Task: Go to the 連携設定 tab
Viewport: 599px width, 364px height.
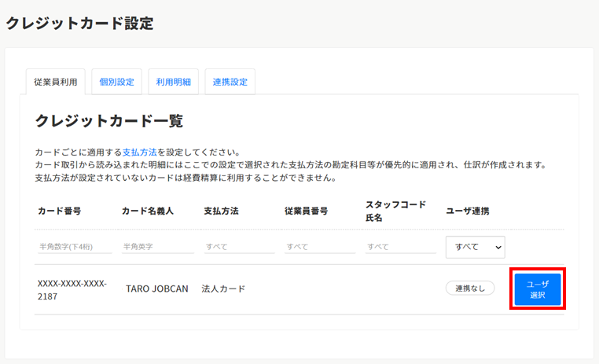Action: (230, 82)
